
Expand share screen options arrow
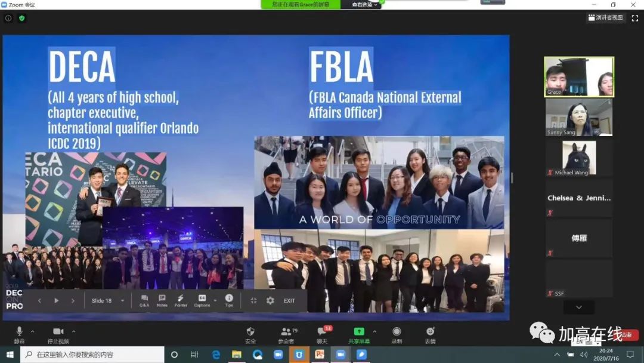374,331
